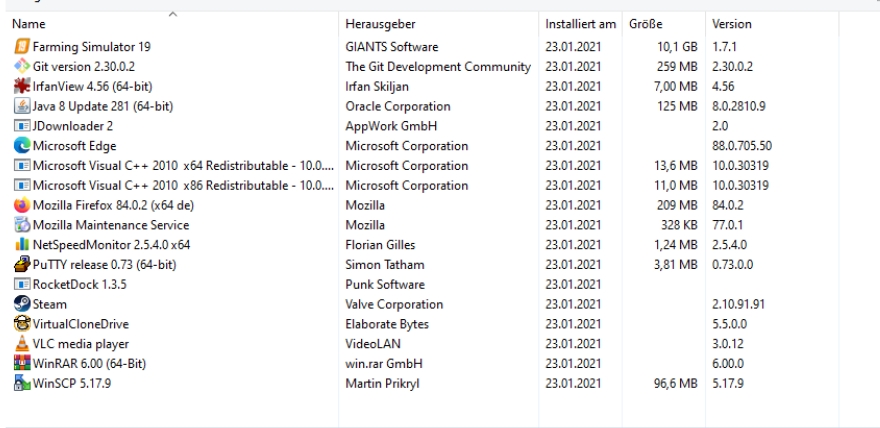880x428 pixels.
Task: Click publisher 'GIANTS Software'
Action: click(x=392, y=47)
